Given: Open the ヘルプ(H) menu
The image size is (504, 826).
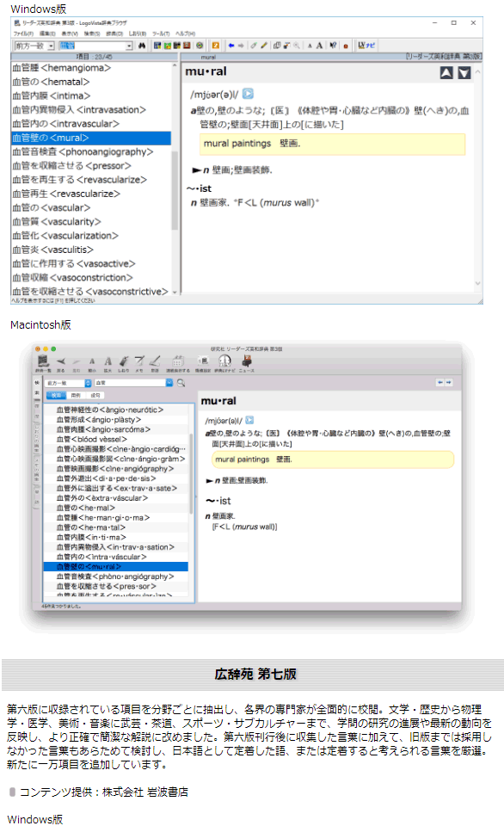Looking at the screenshot, I should coord(186,34).
